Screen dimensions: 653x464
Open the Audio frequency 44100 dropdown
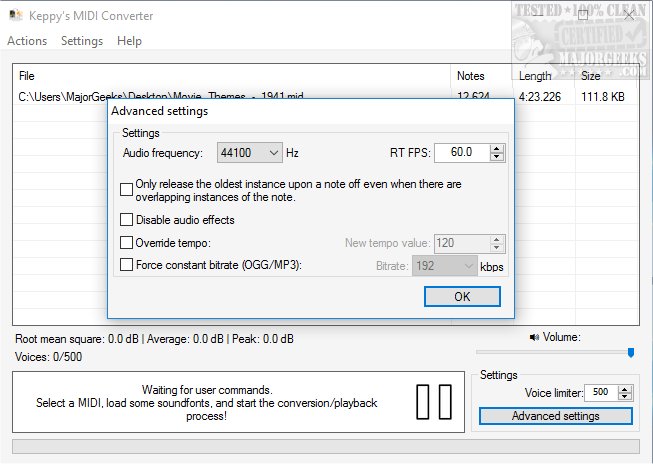coord(249,153)
